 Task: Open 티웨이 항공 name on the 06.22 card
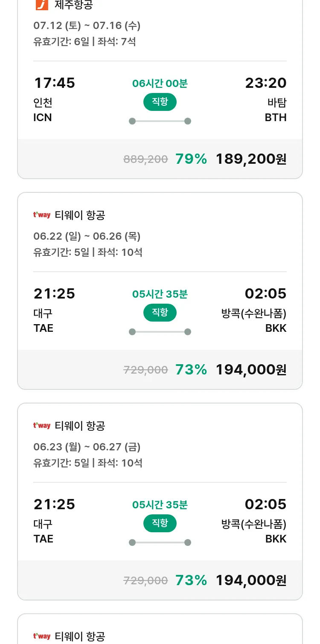[x=80, y=215]
